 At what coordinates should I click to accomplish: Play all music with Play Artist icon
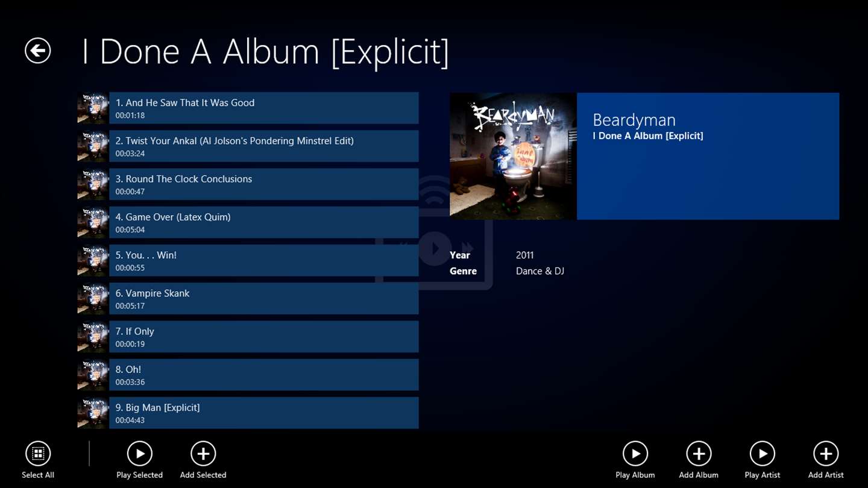(763, 454)
